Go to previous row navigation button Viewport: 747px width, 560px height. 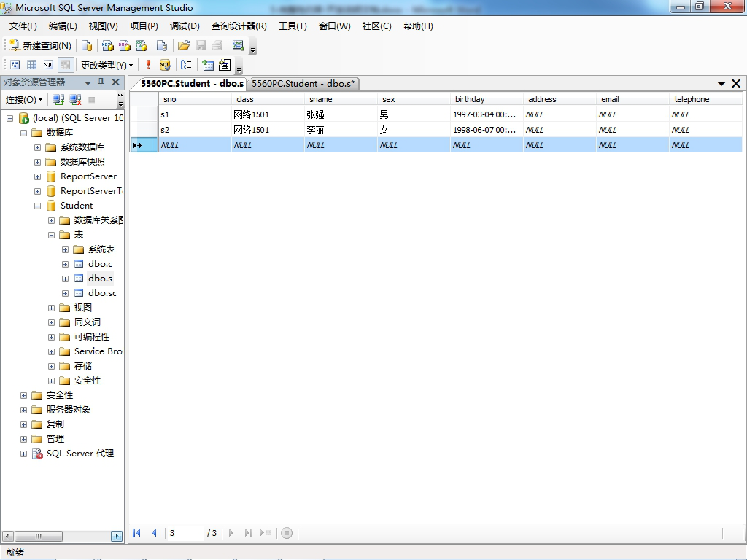[x=154, y=533]
